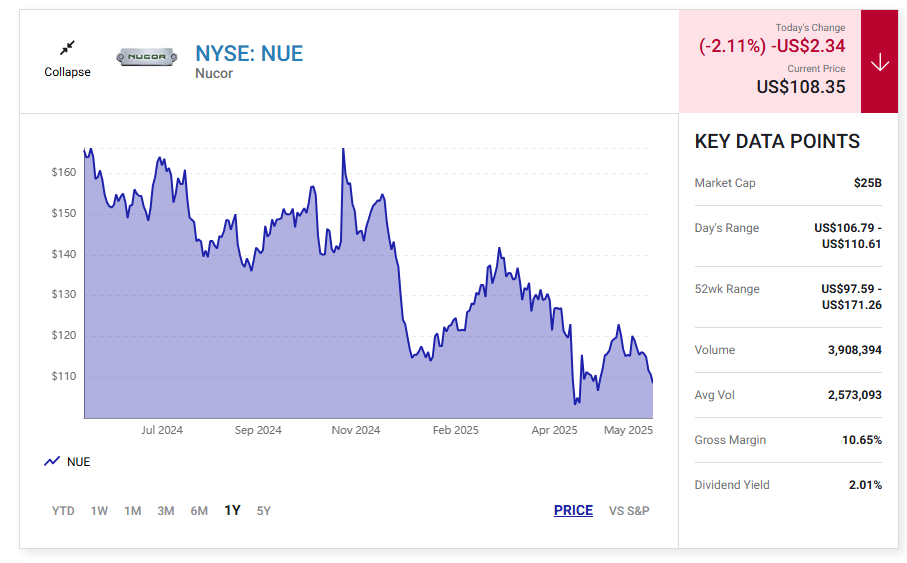Select the 1M time range

pyautogui.click(x=132, y=511)
